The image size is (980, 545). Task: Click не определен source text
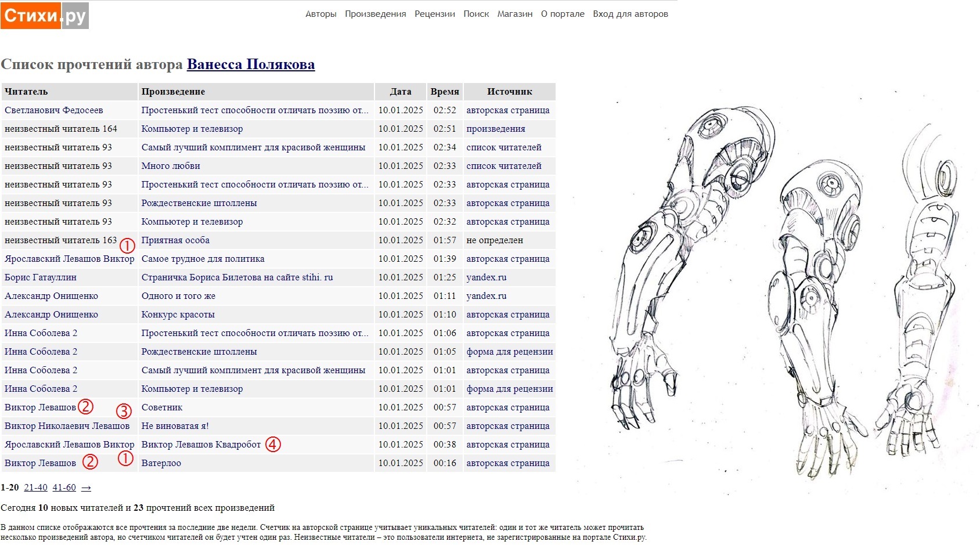[x=495, y=240]
